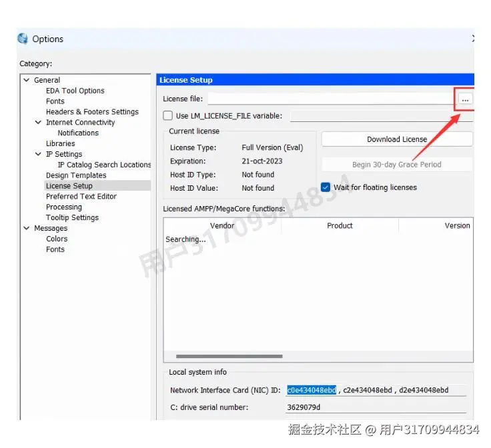491x448 pixels.
Task: Select Colors under Messages
Action: point(57,239)
